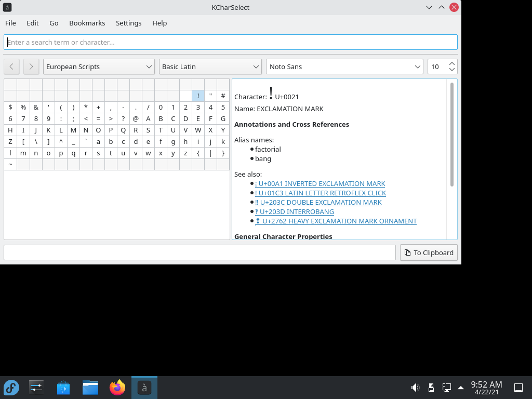Select the capital letter M in grid
Viewport: 532px width, 399px height.
click(x=73, y=130)
